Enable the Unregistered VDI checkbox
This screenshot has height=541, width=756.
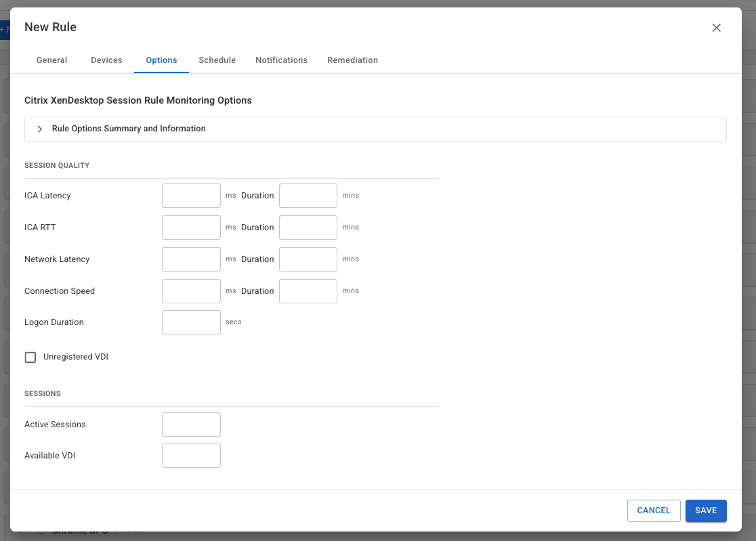(30, 357)
